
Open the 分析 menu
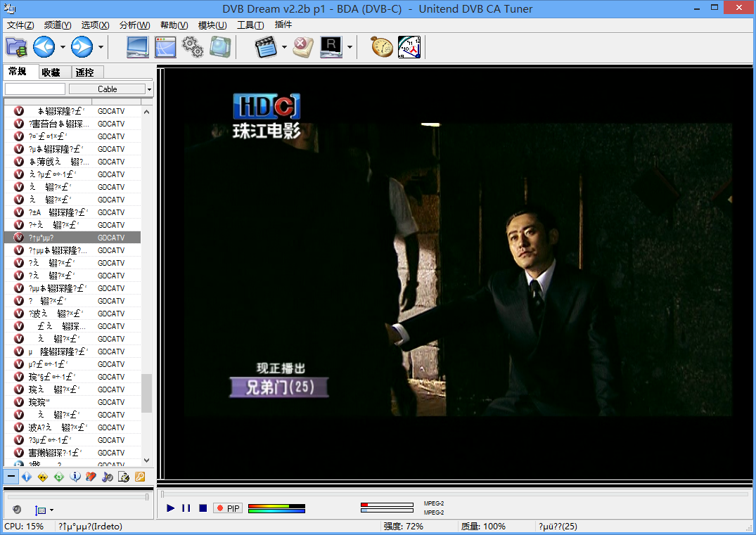134,25
